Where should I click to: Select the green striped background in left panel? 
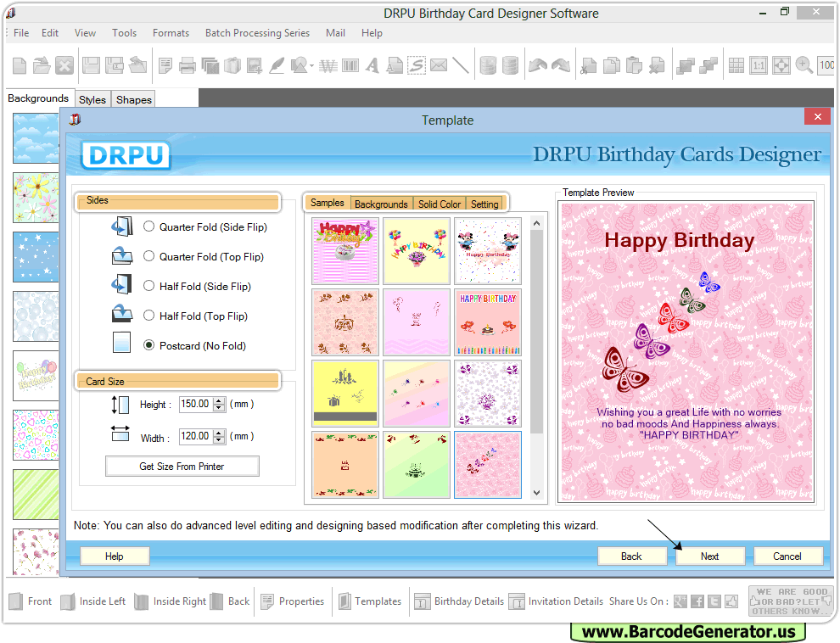pyautogui.click(x=36, y=495)
